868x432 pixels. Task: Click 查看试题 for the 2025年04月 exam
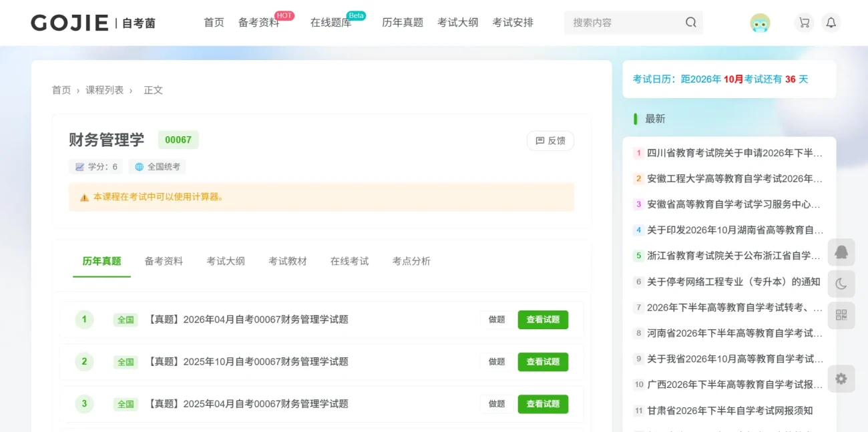(x=543, y=404)
